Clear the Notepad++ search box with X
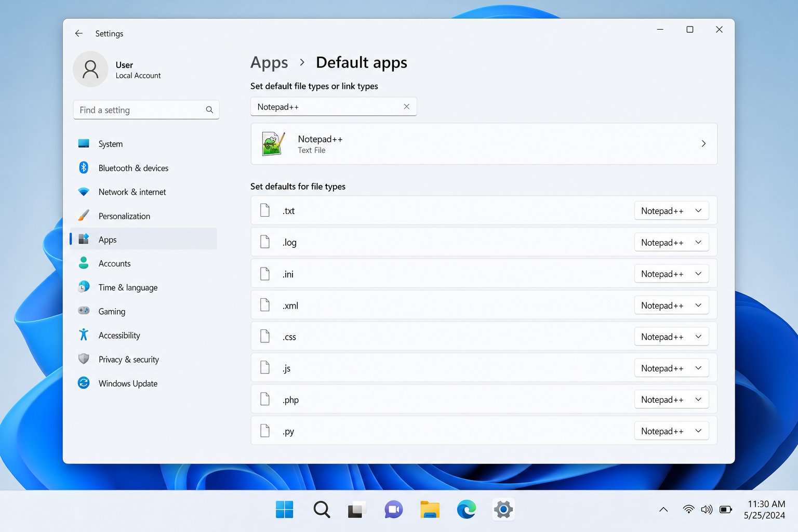The image size is (798, 532). click(x=407, y=107)
